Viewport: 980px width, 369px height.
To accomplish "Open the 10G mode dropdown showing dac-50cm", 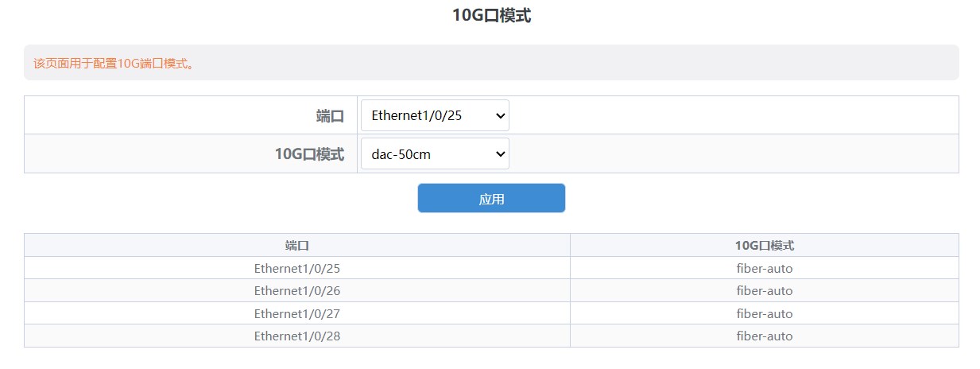I will (x=435, y=153).
